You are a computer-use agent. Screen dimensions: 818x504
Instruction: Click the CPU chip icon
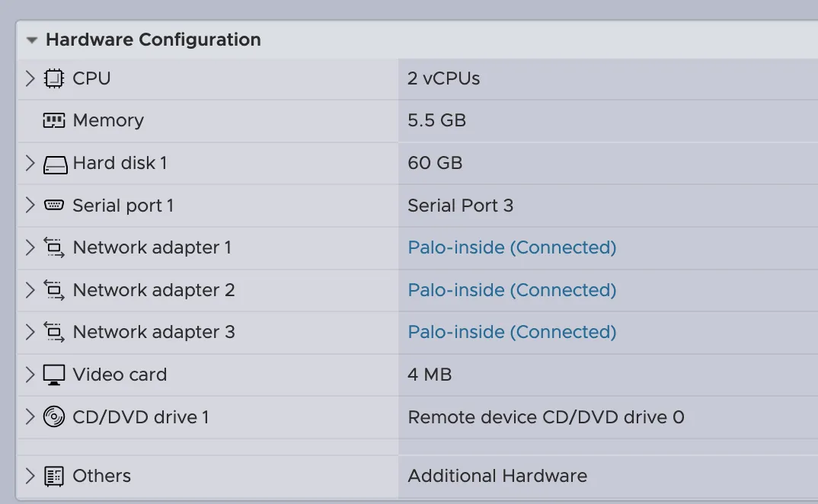click(x=54, y=78)
